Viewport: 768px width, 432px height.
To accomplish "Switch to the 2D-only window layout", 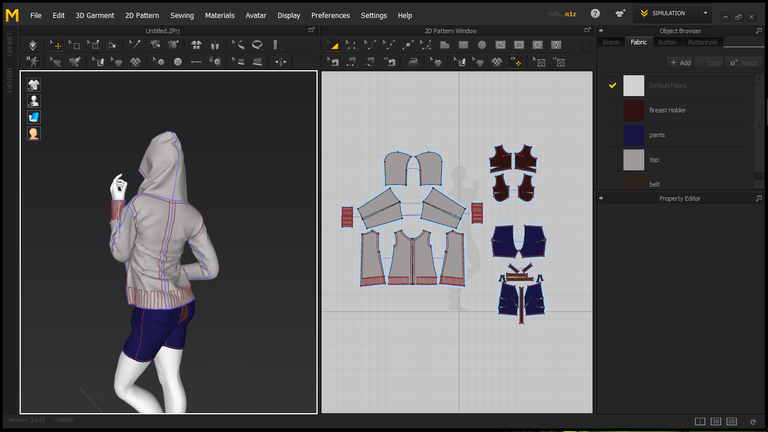I will coord(731,421).
